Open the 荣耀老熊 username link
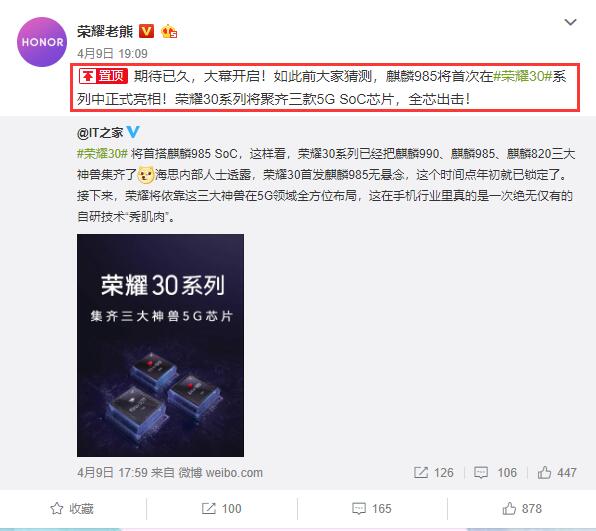This screenshot has height=531, width=596. tap(105, 31)
